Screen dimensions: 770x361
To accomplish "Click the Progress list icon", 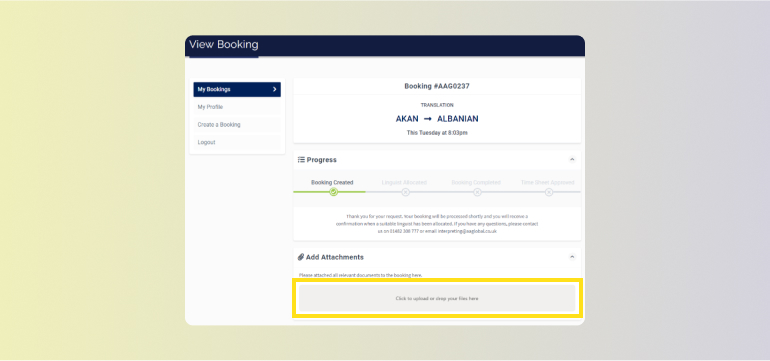I will pos(301,160).
